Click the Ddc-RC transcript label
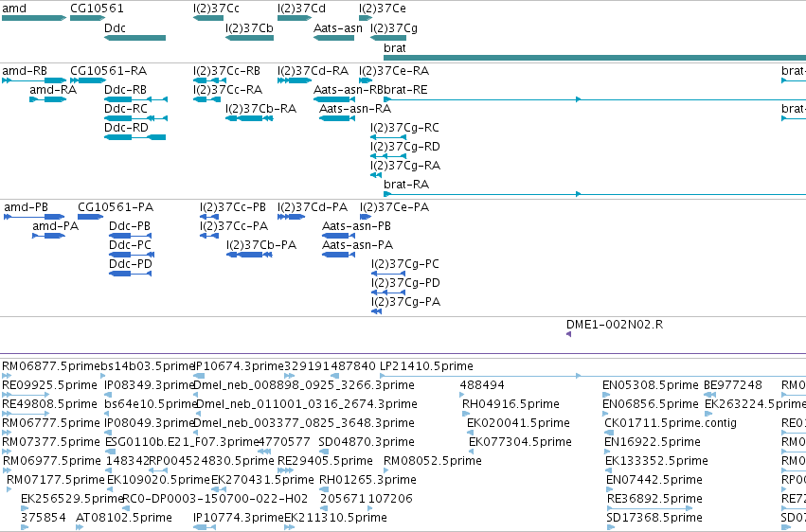 point(126,109)
